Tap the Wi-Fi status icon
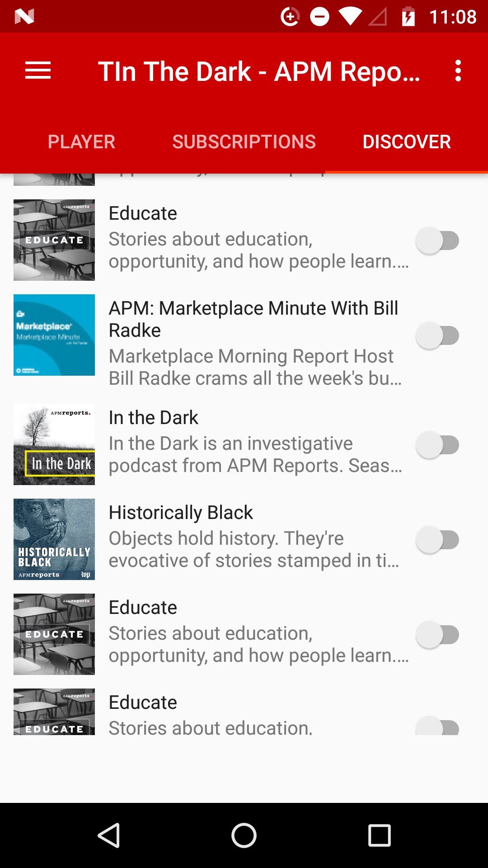 350,17
